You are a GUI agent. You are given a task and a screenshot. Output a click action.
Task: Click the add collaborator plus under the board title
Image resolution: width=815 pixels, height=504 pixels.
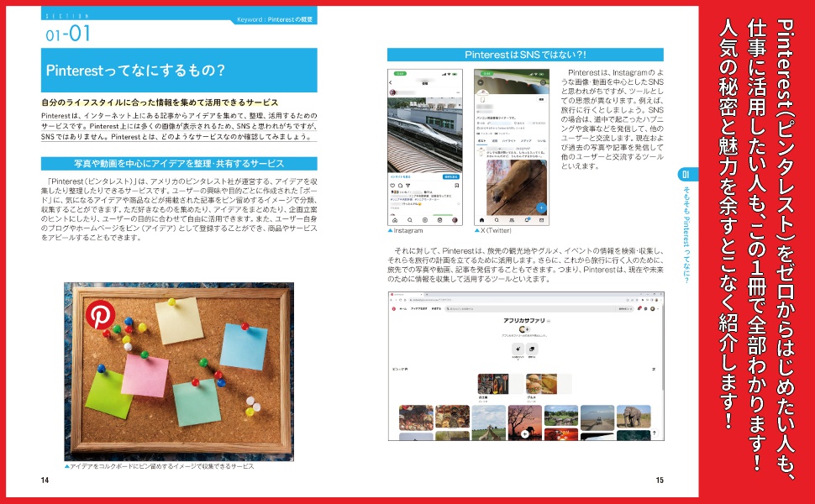click(528, 329)
